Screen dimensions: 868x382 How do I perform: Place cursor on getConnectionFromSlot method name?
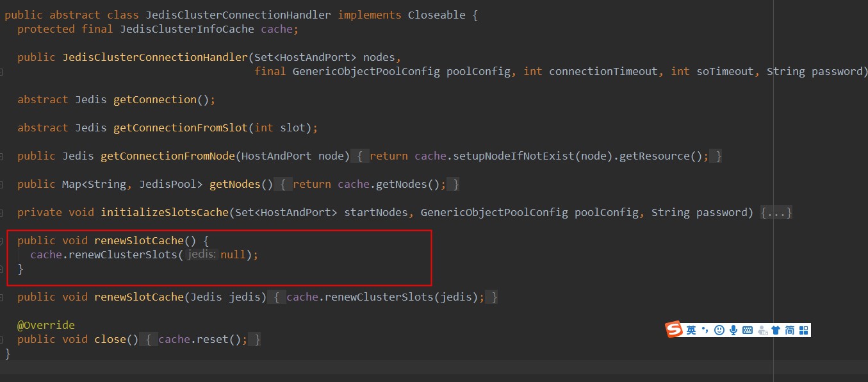click(180, 128)
